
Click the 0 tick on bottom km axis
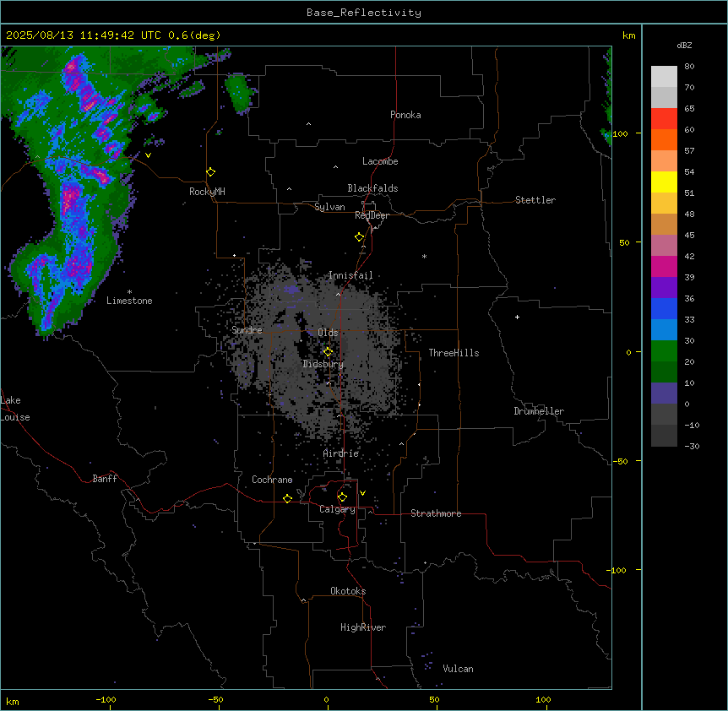pos(326,699)
